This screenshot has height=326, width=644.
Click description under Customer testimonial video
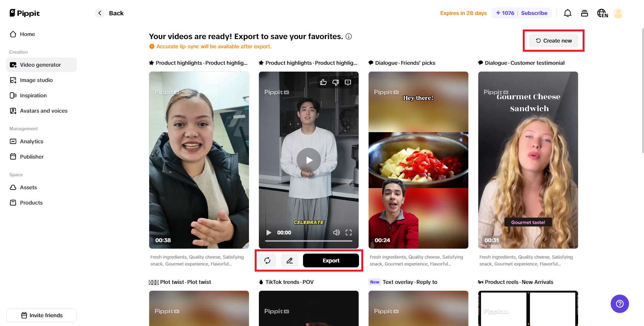pos(526,260)
